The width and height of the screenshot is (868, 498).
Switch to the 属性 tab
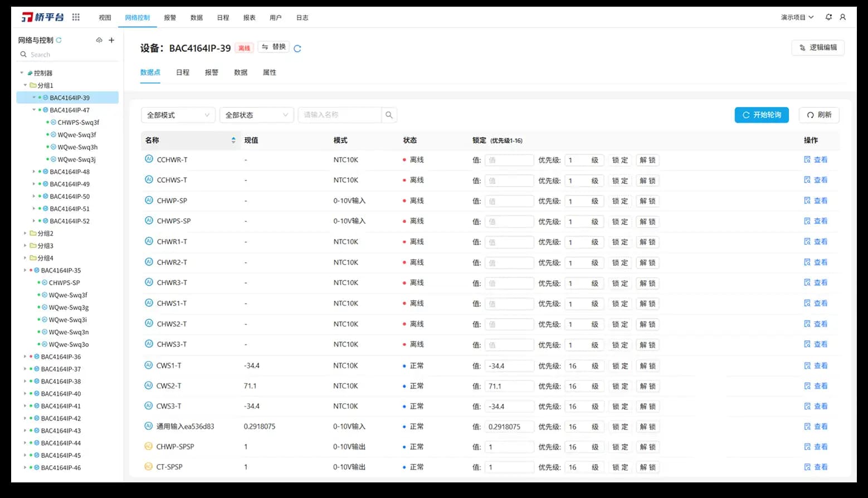tap(270, 72)
